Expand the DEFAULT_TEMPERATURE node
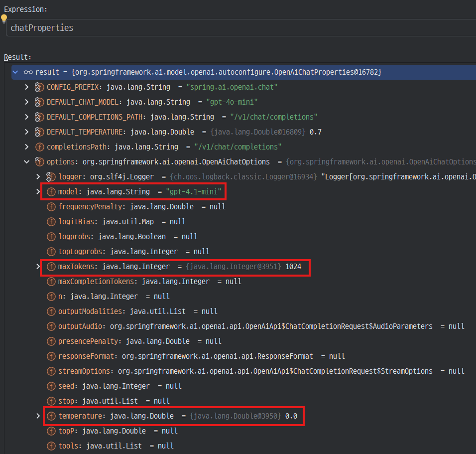The image size is (476, 454). [x=27, y=132]
